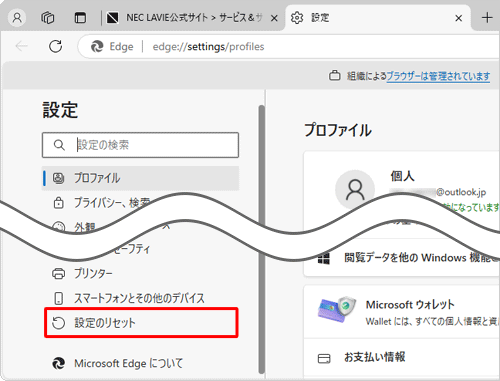Click the payment card icon beside お支払い情報

(324, 358)
